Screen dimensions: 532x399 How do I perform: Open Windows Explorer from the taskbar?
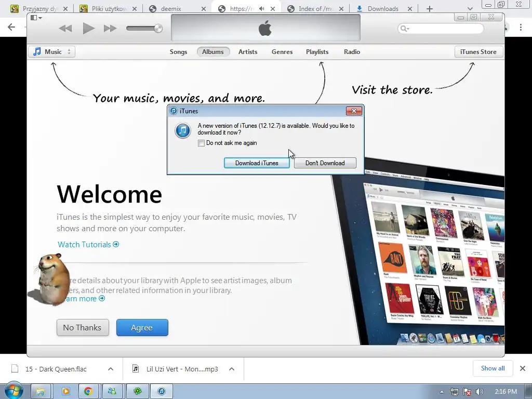click(x=41, y=392)
